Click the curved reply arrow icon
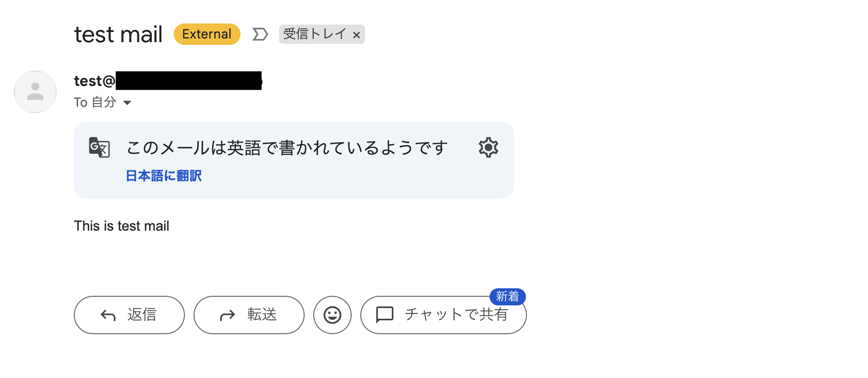Image resolution: width=868 pixels, height=378 pixels. click(108, 316)
